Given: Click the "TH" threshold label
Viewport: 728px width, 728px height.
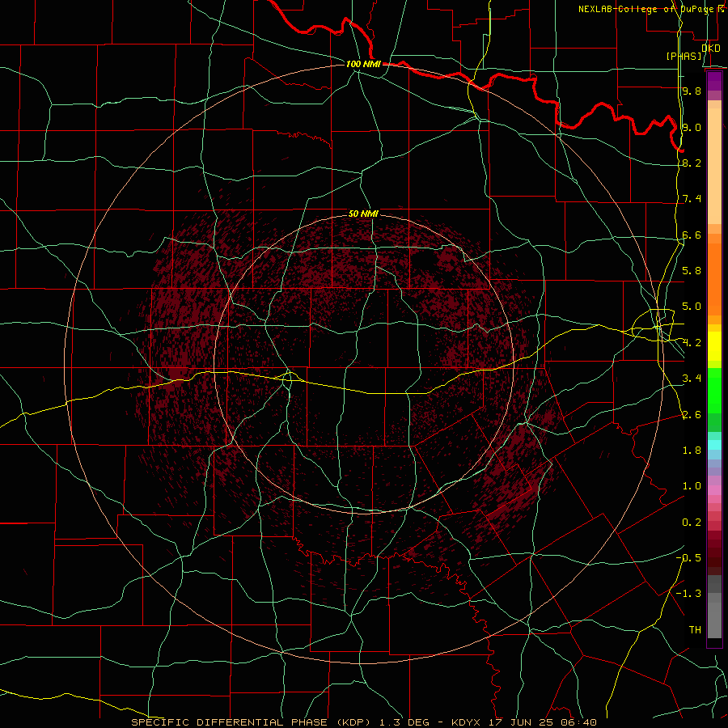Looking at the screenshot, I should click(x=695, y=630).
